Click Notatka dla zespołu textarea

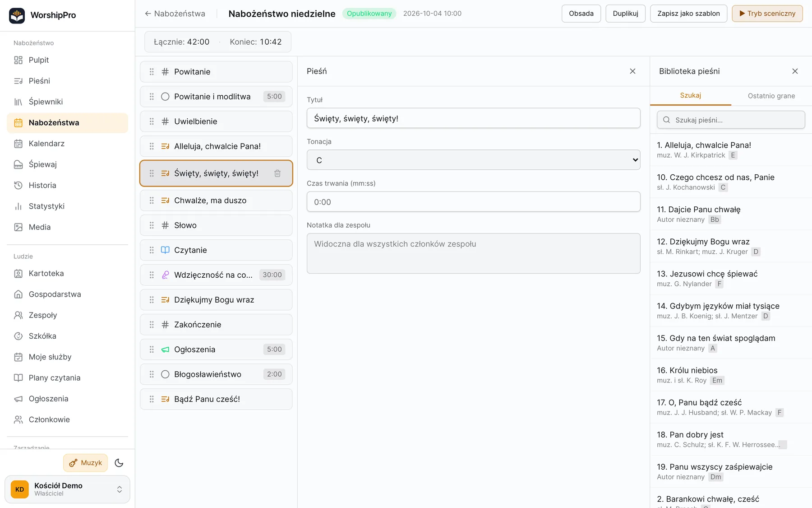473,253
